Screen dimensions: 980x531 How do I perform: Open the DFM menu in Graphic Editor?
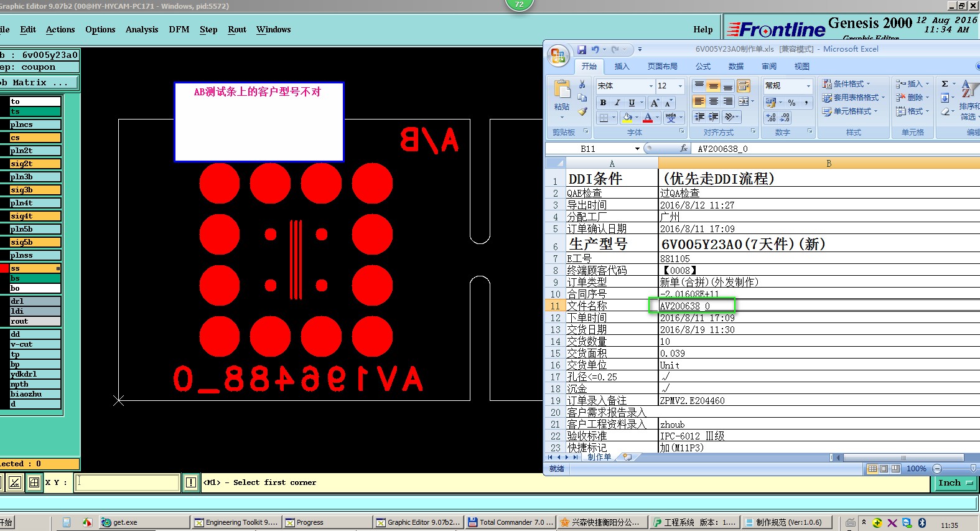pyautogui.click(x=179, y=29)
